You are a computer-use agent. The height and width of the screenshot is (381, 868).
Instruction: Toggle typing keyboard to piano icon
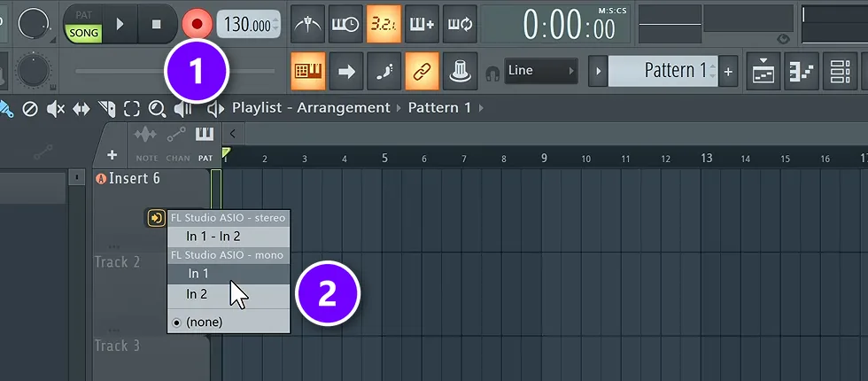[307, 71]
